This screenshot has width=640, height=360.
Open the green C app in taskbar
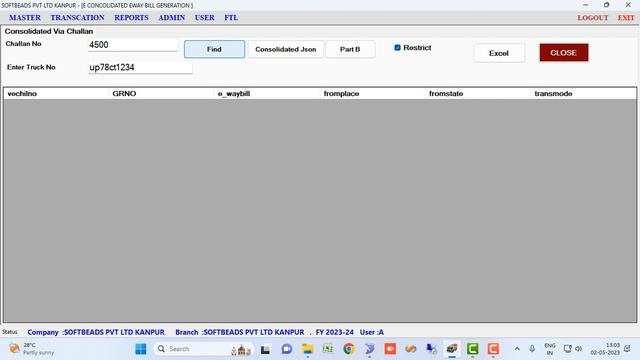[x=473, y=349]
